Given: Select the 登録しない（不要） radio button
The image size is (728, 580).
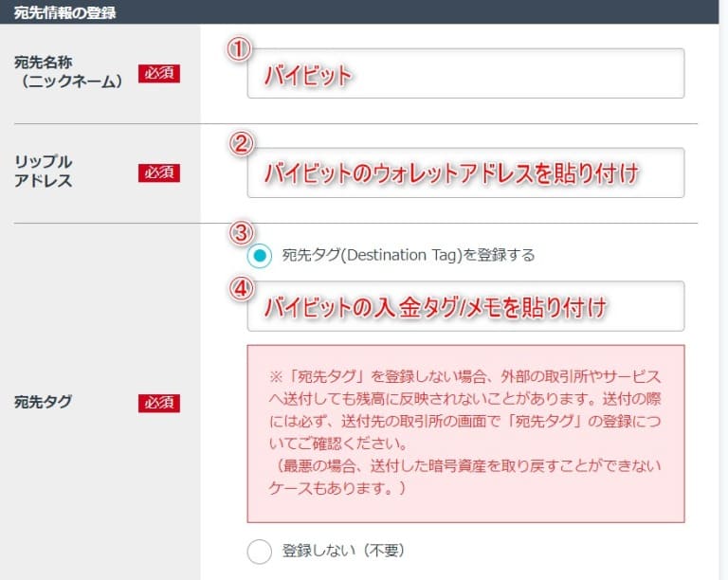Looking at the screenshot, I should (260, 552).
